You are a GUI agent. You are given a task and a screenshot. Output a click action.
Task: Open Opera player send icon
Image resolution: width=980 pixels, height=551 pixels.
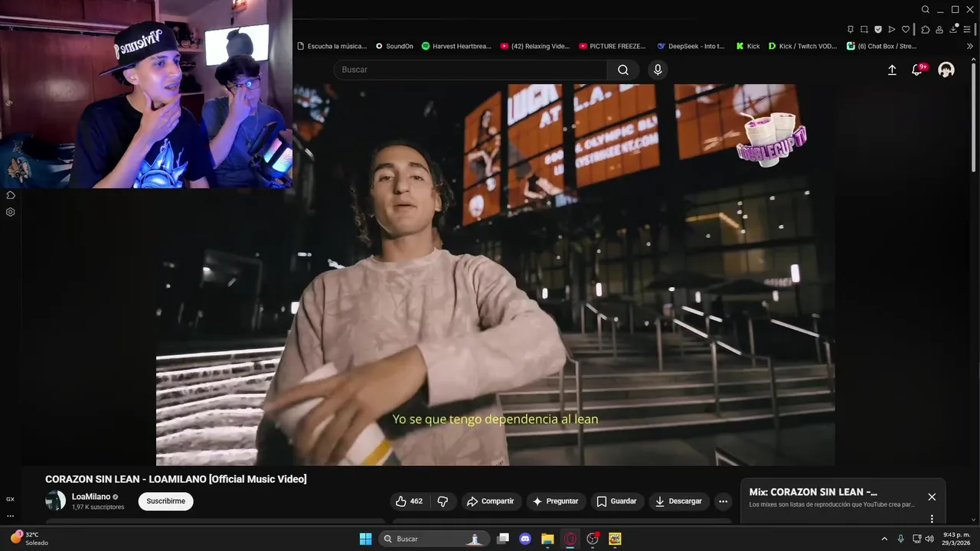(892, 29)
